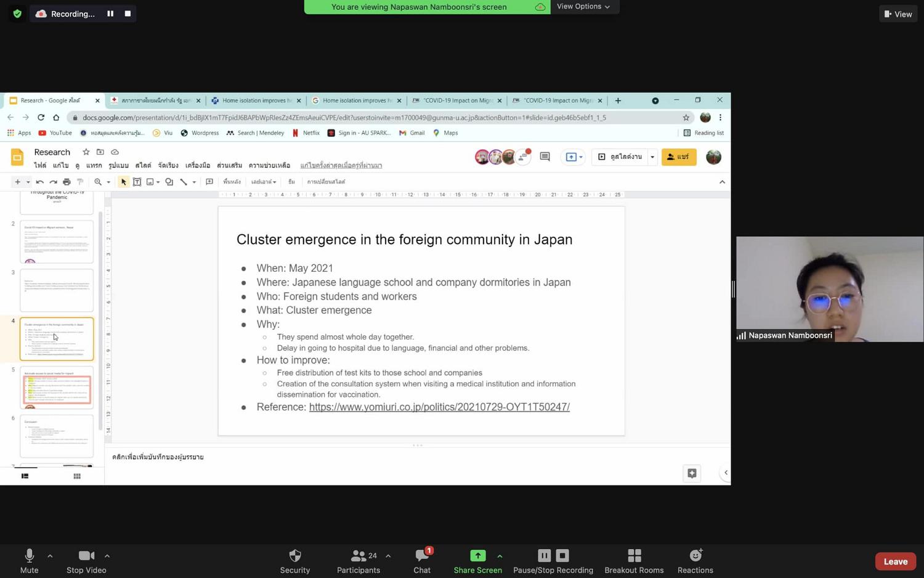Screen dimensions: 924x578
Task: Expand the View Options dropdown
Action: pos(583,7)
